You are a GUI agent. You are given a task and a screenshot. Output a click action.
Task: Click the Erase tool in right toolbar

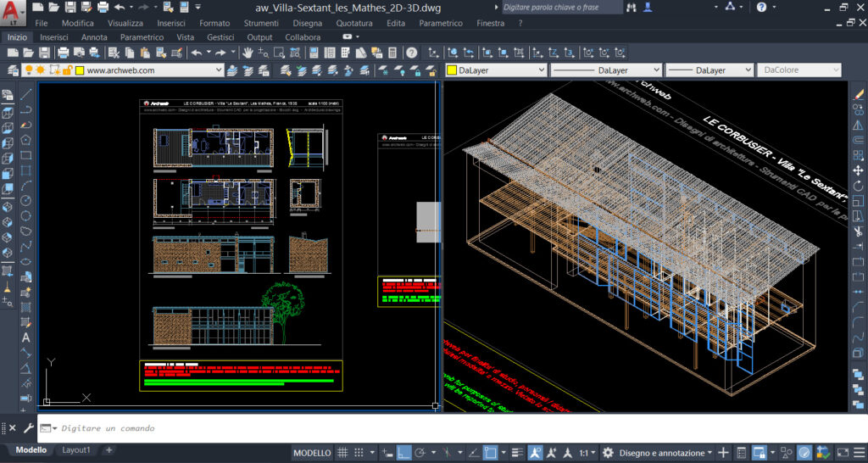859,94
